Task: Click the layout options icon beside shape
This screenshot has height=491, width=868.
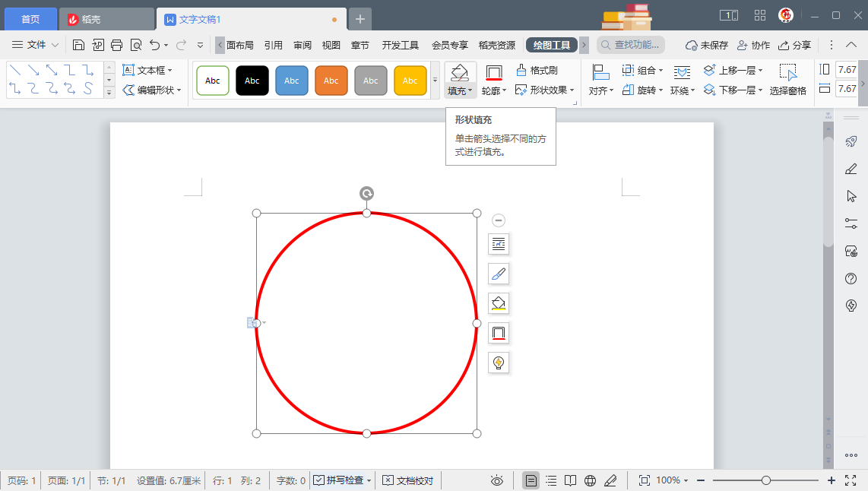Action: click(499, 244)
